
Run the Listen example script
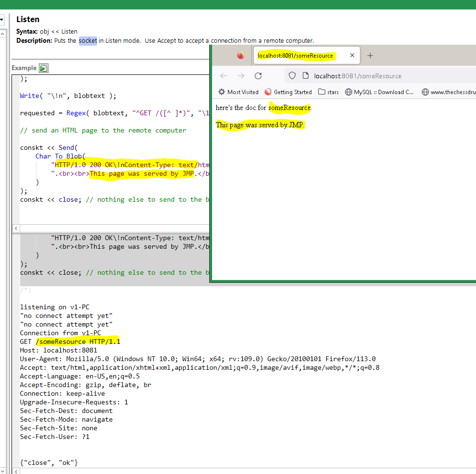(44, 69)
